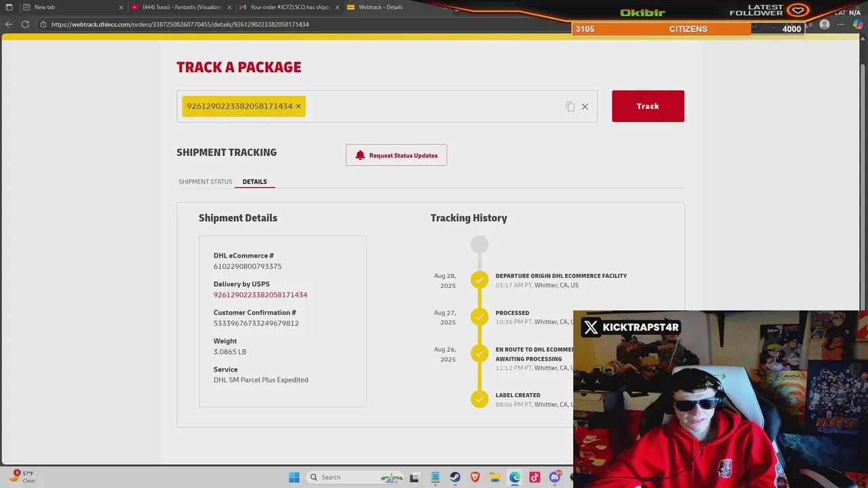Click the DHL SM Parcel Plus Expedited text

[261, 380]
